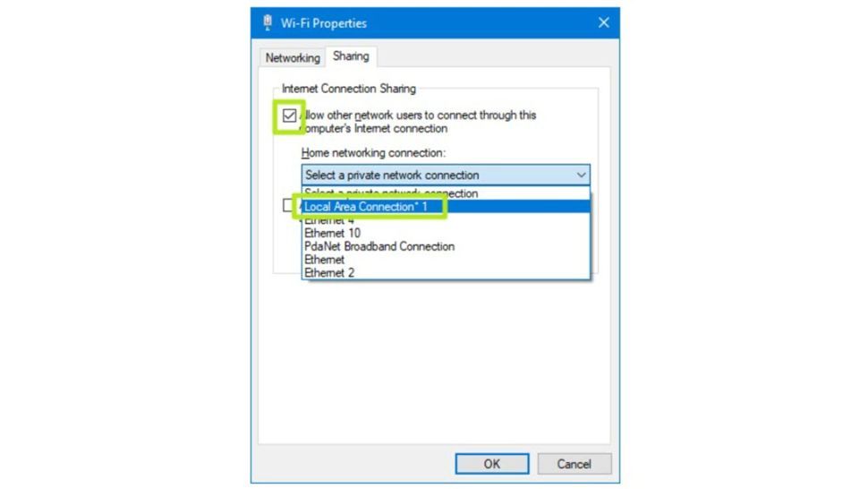Collapse the dropdown using its chevron arrow

[x=581, y=176]
